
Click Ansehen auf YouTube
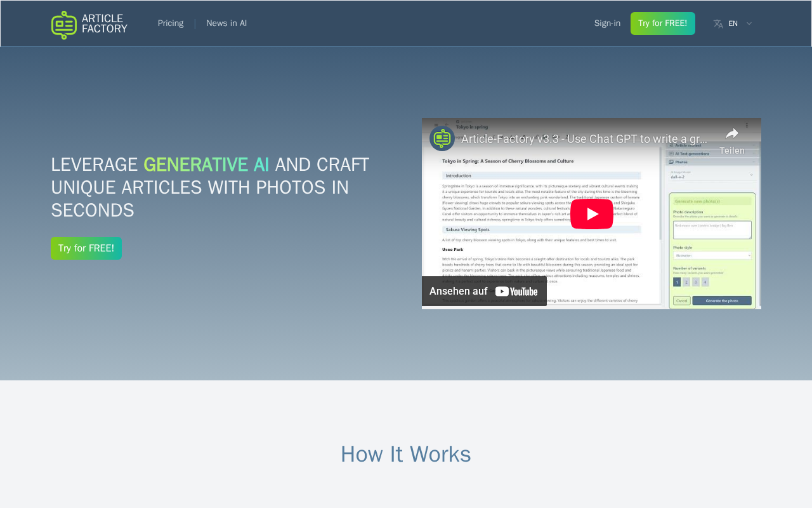[484, 291]
